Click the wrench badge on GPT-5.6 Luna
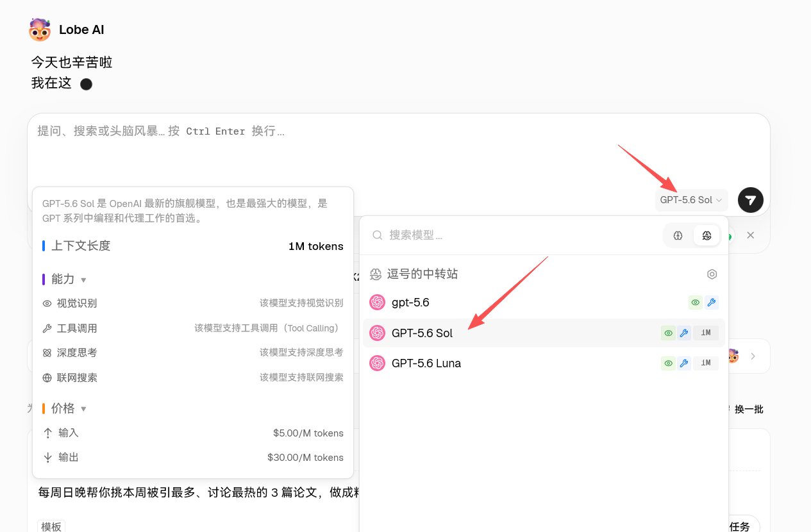 (x=684, y=363)
